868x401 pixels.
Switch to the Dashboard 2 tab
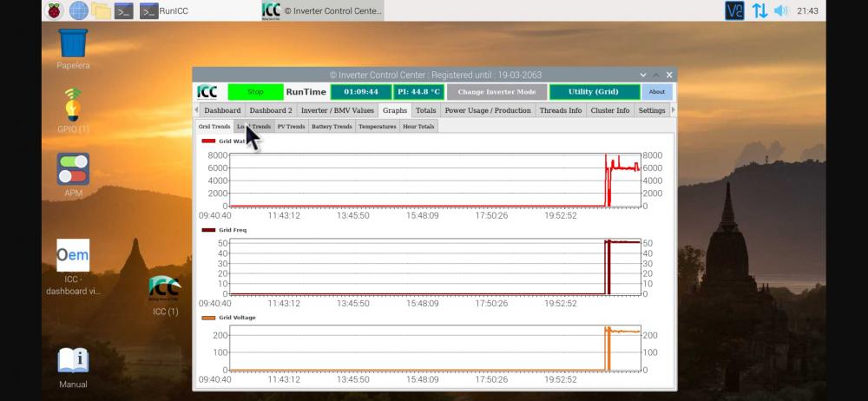(271, 110)
